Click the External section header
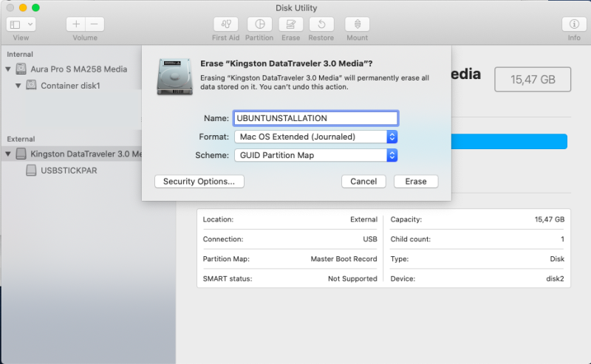 click(21, 139)
